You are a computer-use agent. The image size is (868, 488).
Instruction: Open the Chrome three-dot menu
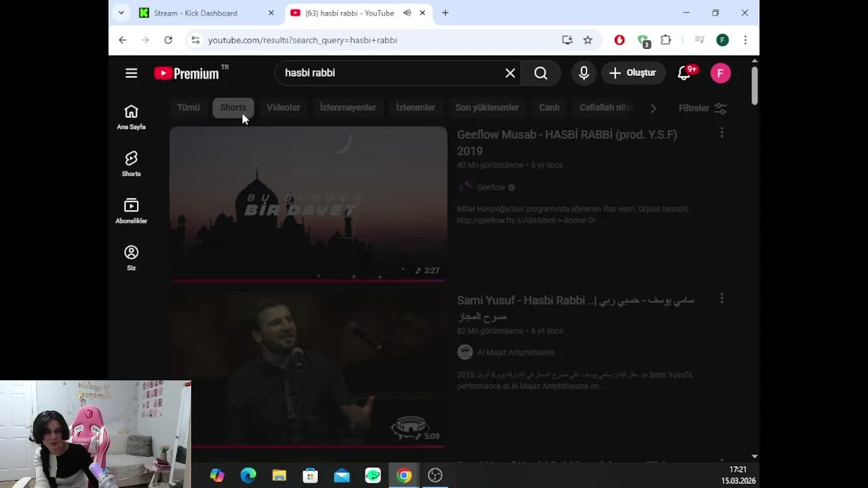[745, 40]
